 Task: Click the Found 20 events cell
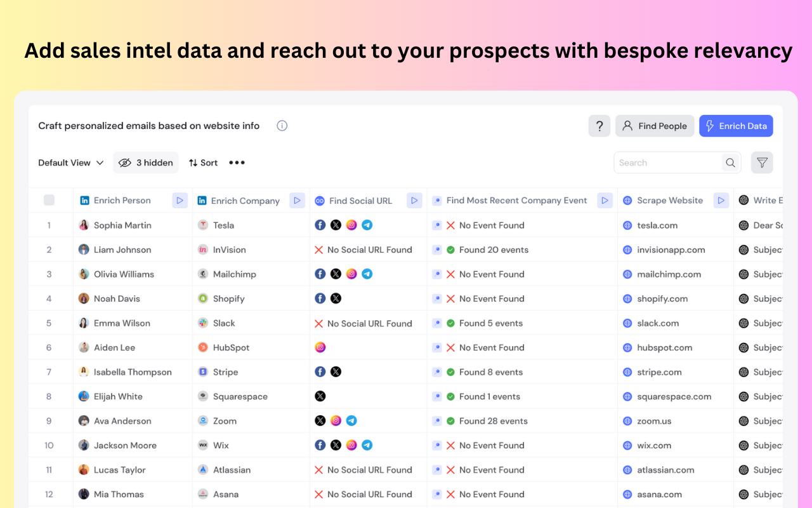coord(522,250)
